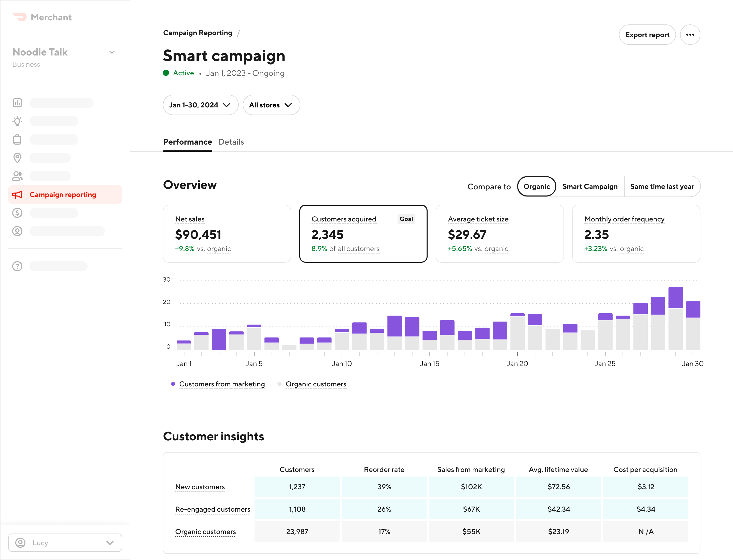Image resolution: width=733 pixels, height=560 pixels.
Task: Click the grey Organic customers legend dot
Action: pyautogui.click(x=279, y=384)
